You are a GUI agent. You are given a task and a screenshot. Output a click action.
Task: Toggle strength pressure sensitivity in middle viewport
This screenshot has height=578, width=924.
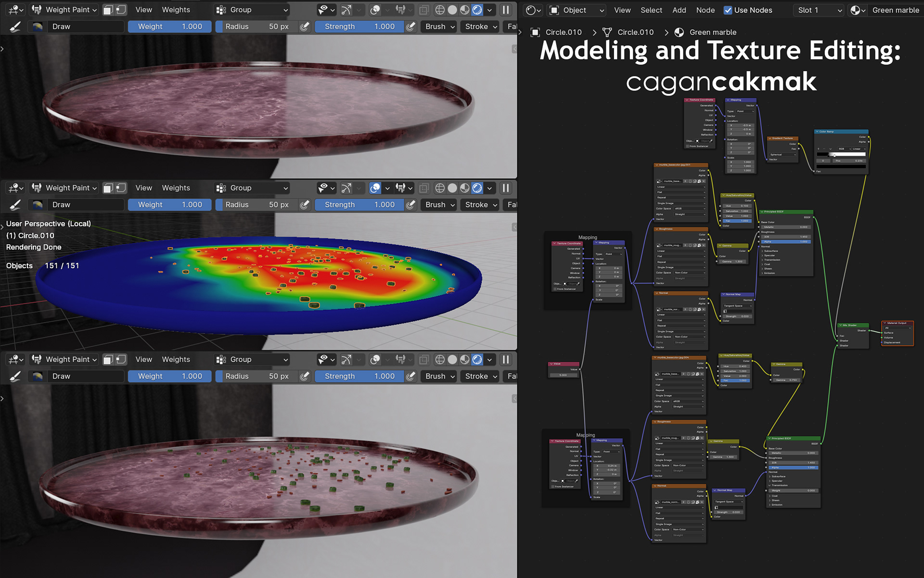coord(411,205)
